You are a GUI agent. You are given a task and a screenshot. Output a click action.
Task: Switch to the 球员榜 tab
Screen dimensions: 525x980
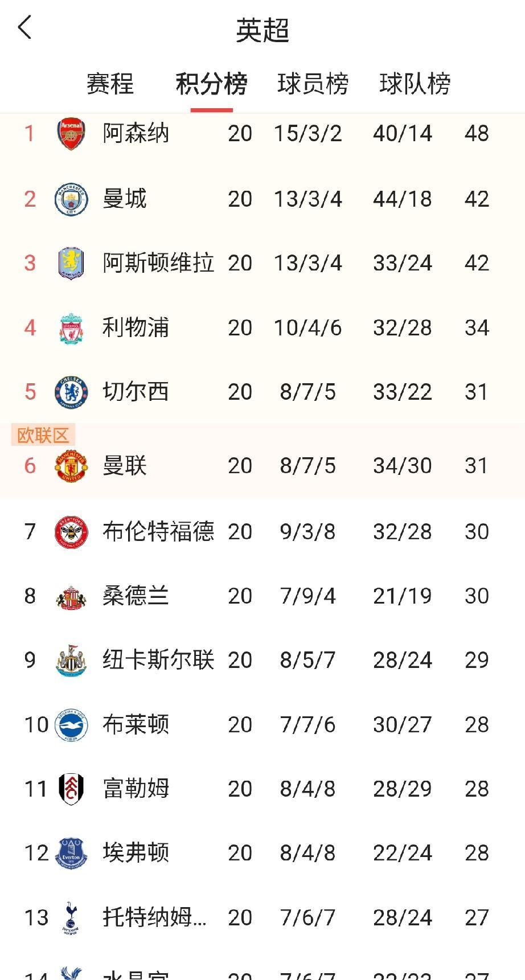[x=313, y=84]
